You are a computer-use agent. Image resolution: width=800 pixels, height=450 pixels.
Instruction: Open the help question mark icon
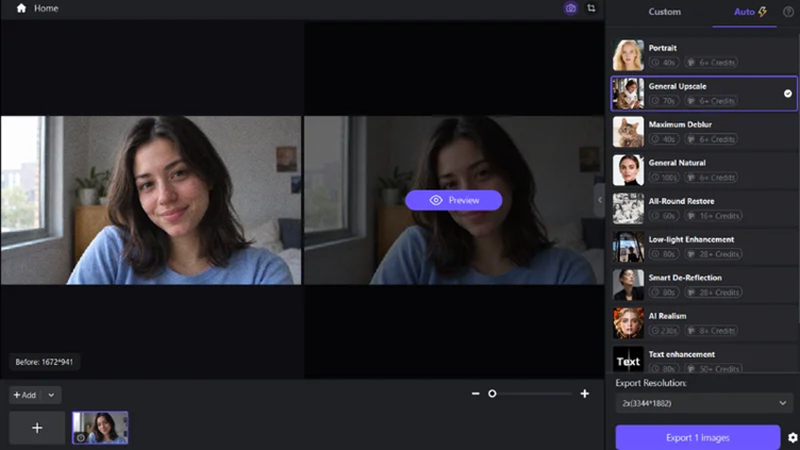(788, 12)
